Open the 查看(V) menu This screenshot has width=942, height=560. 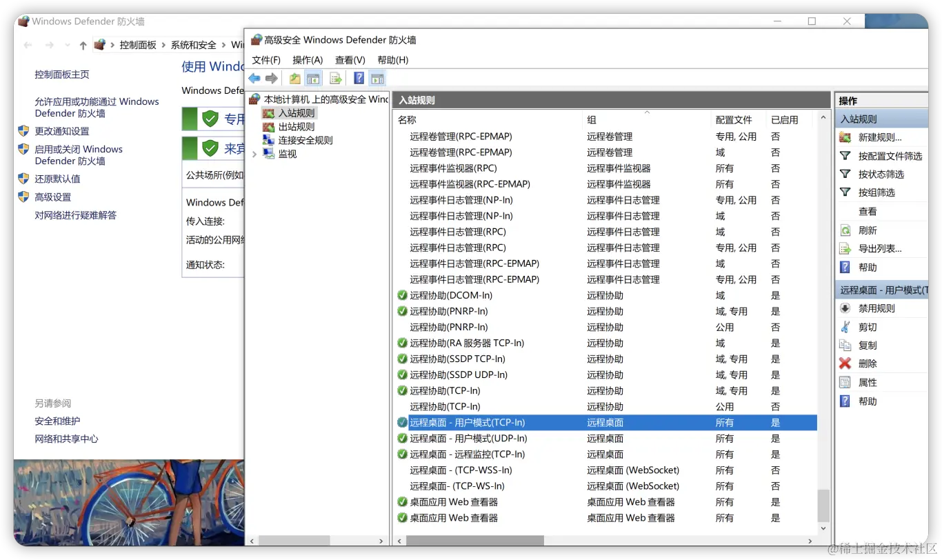(x=350, y=60)
